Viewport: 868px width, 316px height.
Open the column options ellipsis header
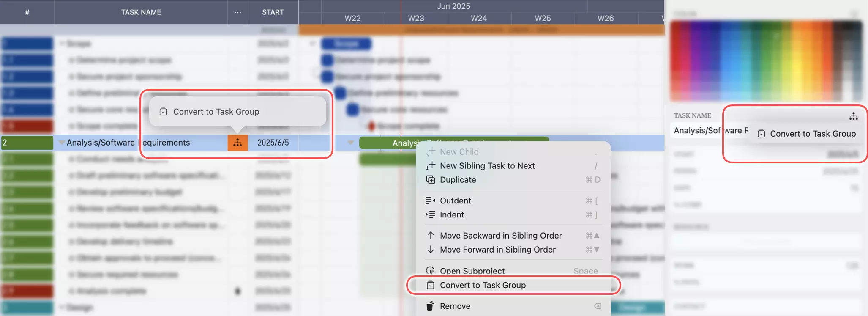pyautogui.click(x=237, y=12)
